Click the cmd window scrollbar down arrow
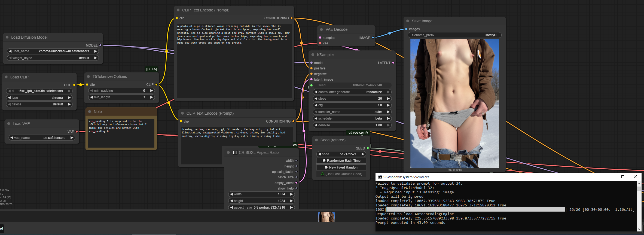The height and width of the screenshot is (235, 644). click(x=639, y=229)
